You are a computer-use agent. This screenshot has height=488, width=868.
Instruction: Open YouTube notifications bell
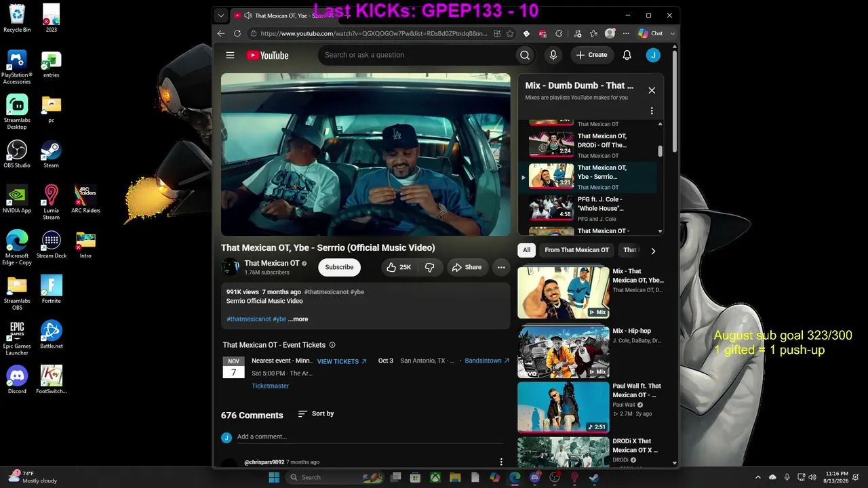pos(627,56)
